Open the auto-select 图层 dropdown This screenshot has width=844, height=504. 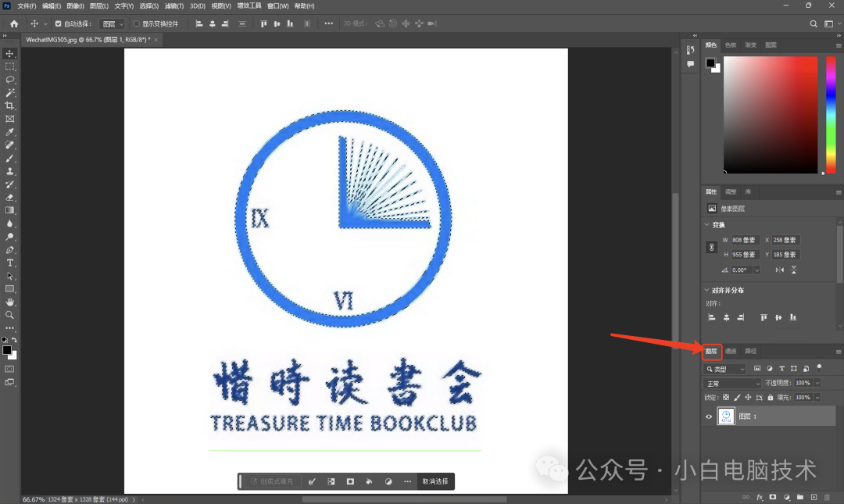[x=113, y=23]
